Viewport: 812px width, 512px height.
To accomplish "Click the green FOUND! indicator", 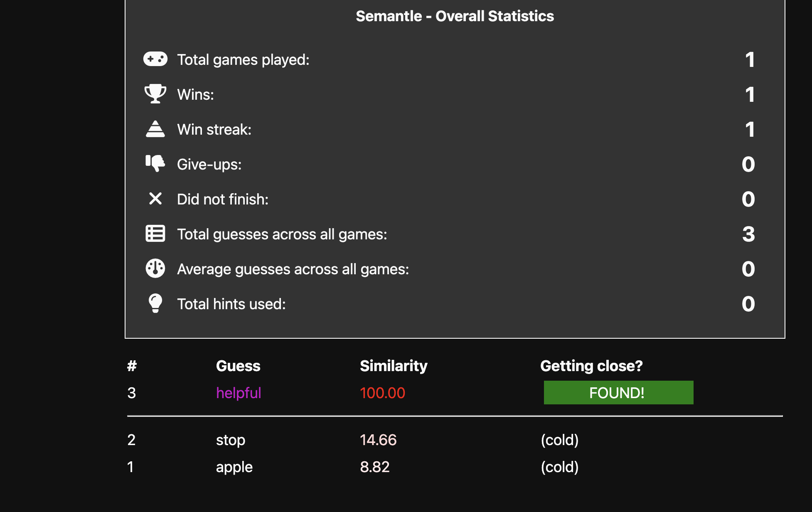I will point(618,393).
